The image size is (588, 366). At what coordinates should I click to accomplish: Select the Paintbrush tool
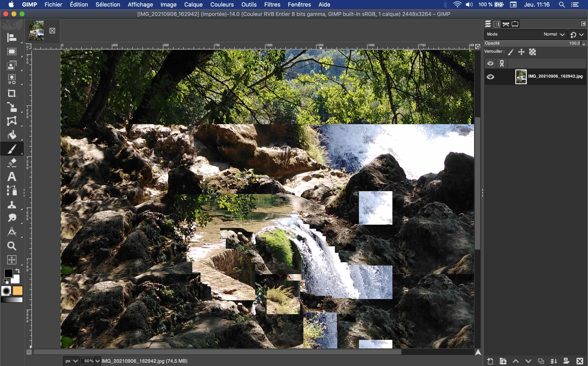click(x=12, y=149)
